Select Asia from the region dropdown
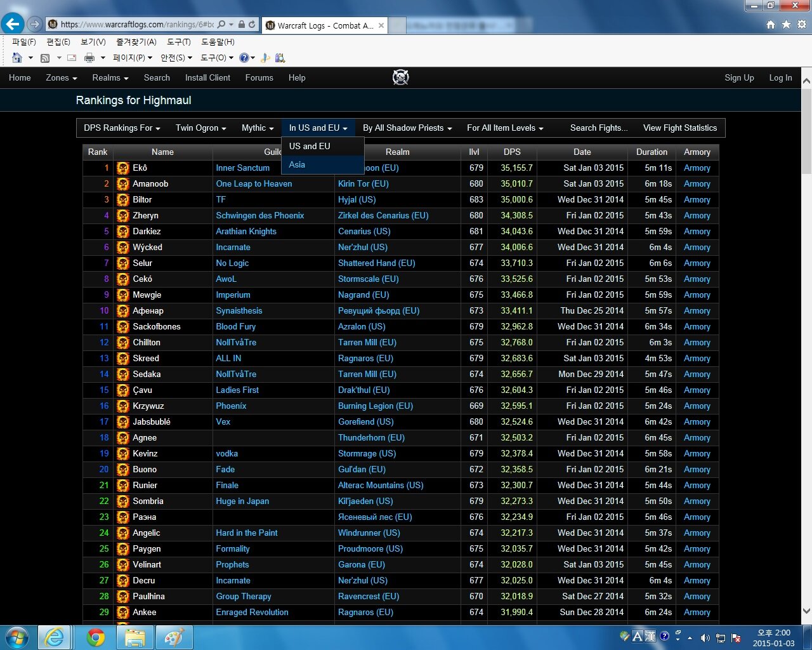Image resolution: width=812 pixels, height=650 pixels. [x=297, y=164]
